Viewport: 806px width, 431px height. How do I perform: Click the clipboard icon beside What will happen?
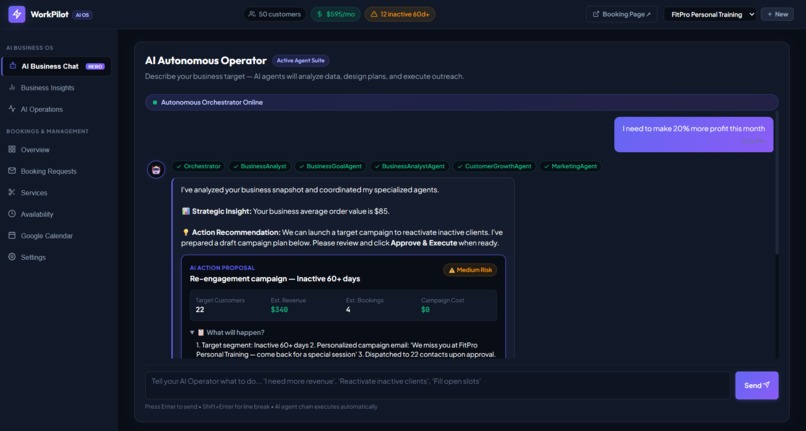click(x=201, y=333)
